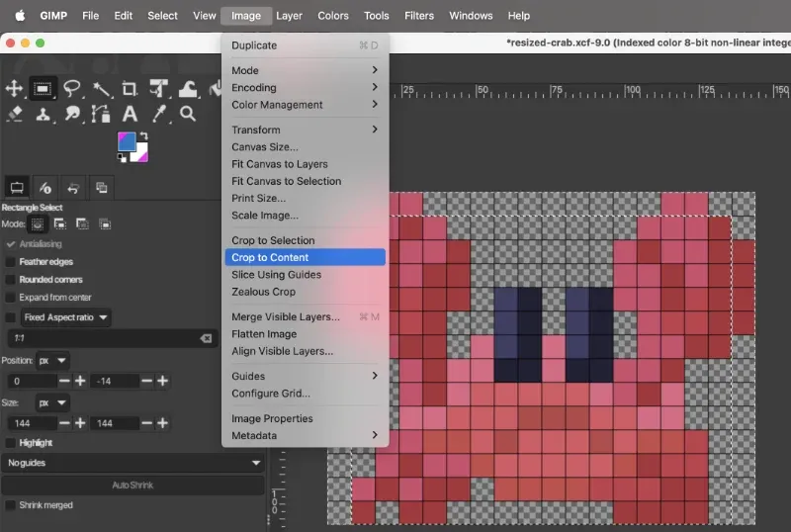Select the Unified Transform tool

(159, 89)
